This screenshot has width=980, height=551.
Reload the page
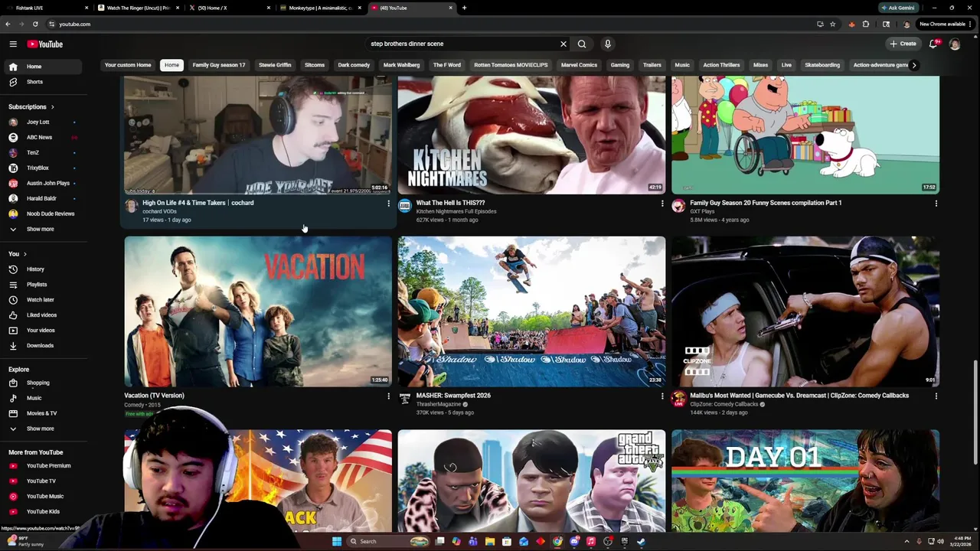[x=35, y=24]
